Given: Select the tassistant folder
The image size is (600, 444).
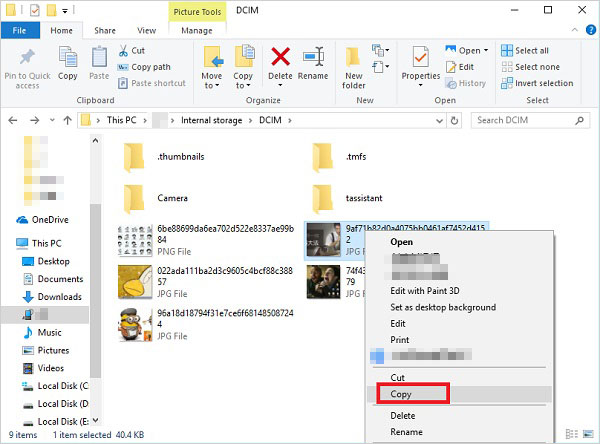Looking at the screenshot, I should (348, 198).
